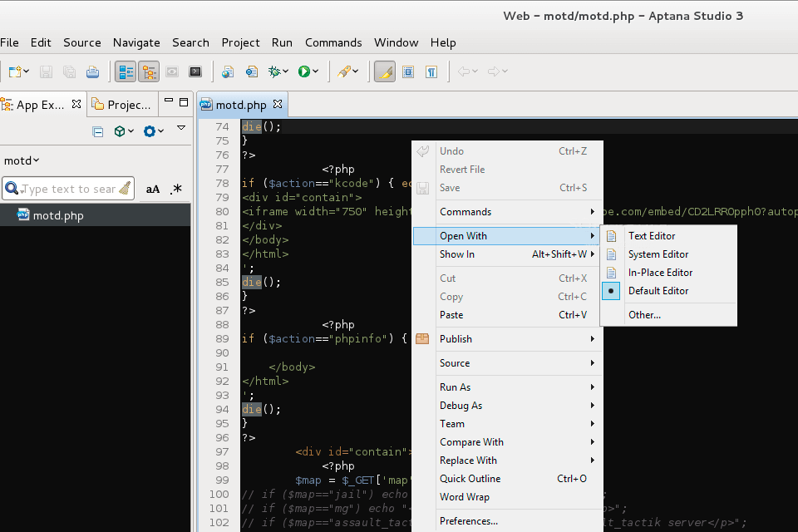This screenshot has height=532, width=798.
Task: Open the Compare With submenu
Action: (x=508, y=442)
